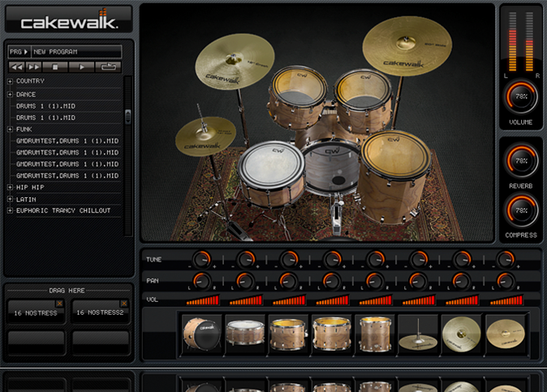
Task: Remove the 16 NOSTRESS pad pattern
Action: click(x=60, y=304)
